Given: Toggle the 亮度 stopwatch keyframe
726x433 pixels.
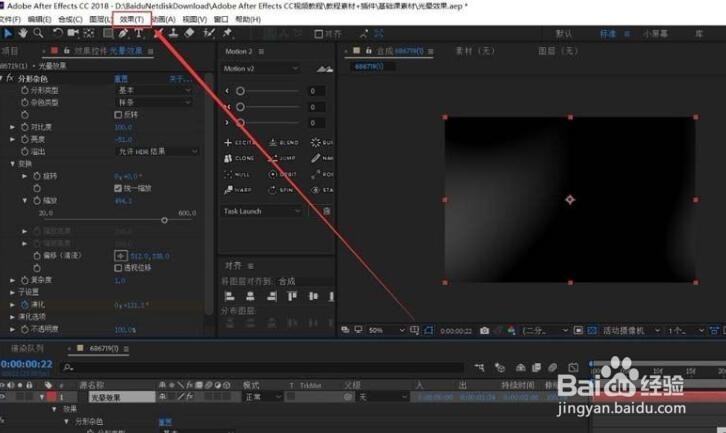Looking at the screenshot, I should [x=25, y=139].
